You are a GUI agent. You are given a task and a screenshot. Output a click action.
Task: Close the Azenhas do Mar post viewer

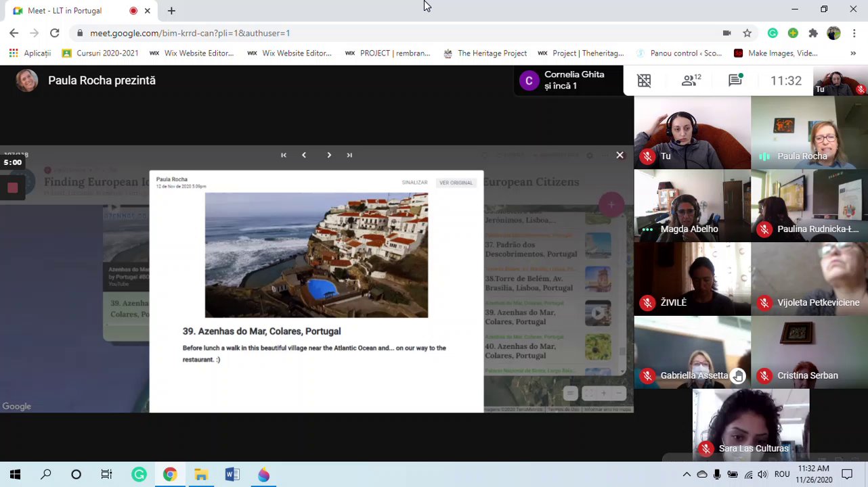(620, 155)
